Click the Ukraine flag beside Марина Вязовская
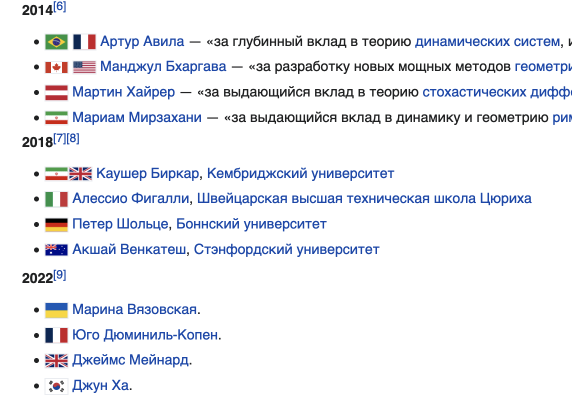The width and height of the screenshot is (572, 411). click(56, 310)
